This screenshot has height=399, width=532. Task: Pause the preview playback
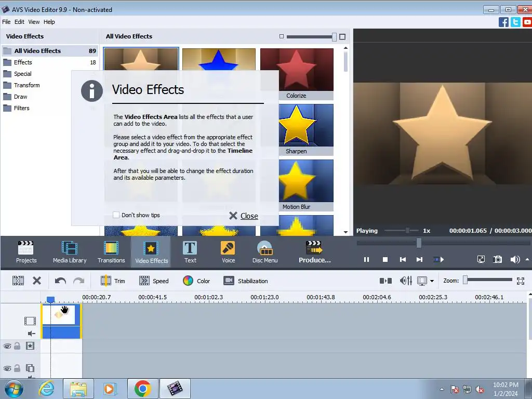[366, 260]
